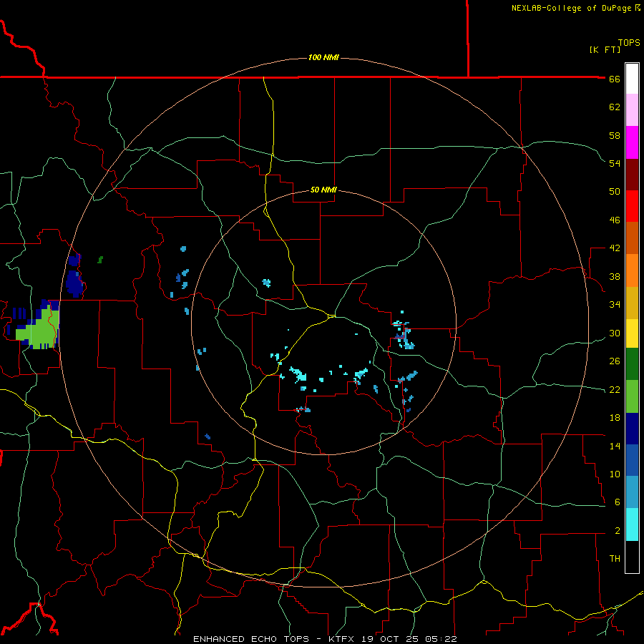644x644 pixels.
Task: Select the magenta legend color swatch
Action: [632, 142]
